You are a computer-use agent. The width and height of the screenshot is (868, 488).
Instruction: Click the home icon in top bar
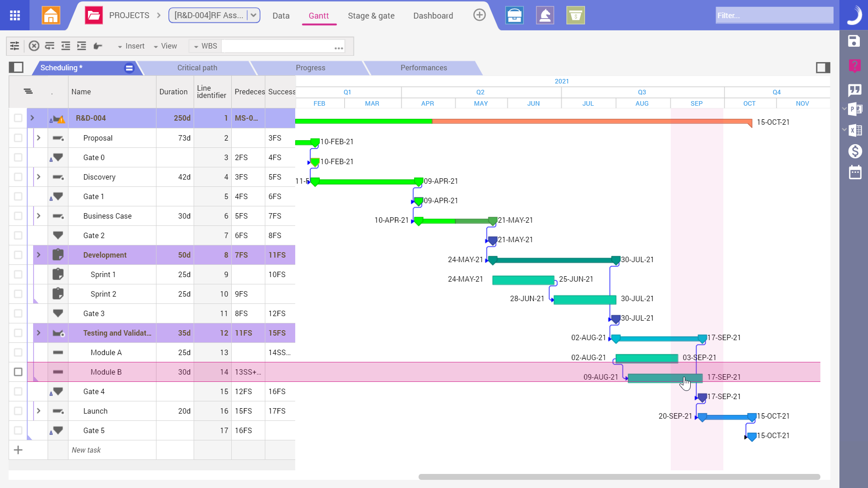(x=51, y=15)
